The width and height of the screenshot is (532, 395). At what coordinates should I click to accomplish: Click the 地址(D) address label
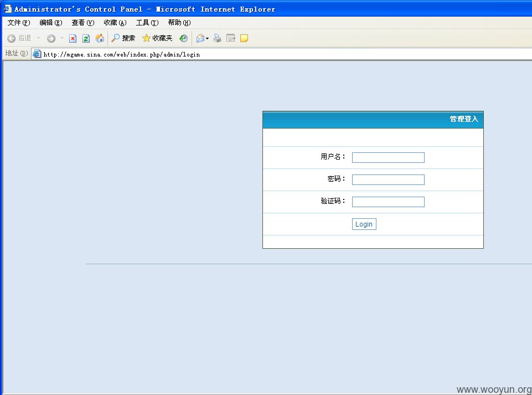tap(16, 53)
